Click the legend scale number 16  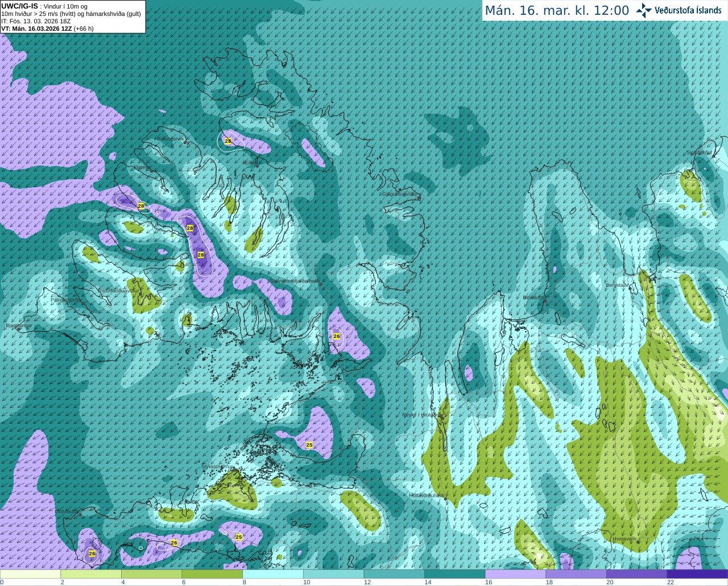[489, 582]
